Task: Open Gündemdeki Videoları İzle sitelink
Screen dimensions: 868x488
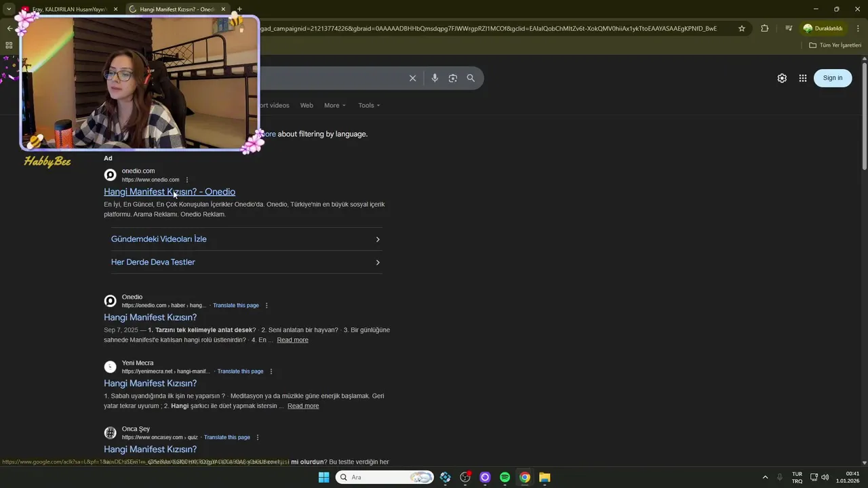Action: click(246, 239)
